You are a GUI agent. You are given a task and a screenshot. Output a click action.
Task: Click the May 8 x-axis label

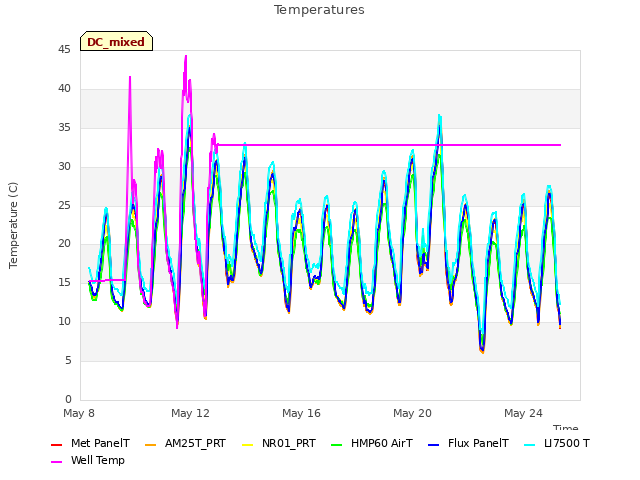point(79,413)
